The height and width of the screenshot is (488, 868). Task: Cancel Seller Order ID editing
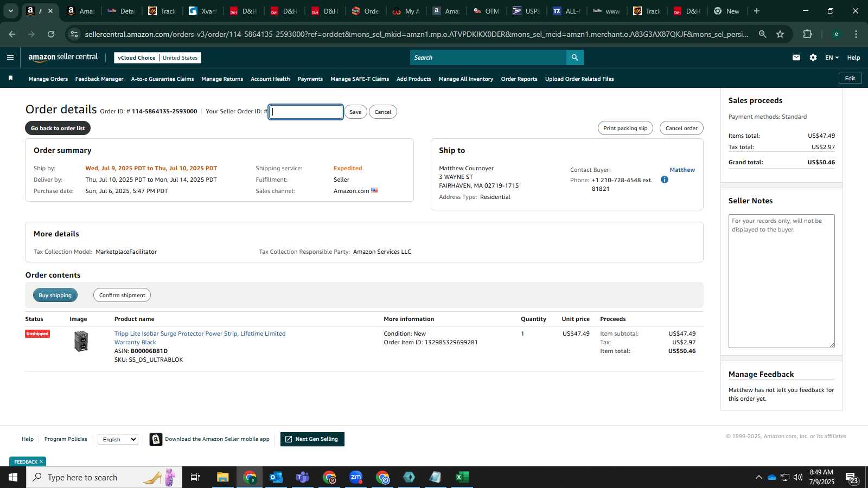coord(383,112)
